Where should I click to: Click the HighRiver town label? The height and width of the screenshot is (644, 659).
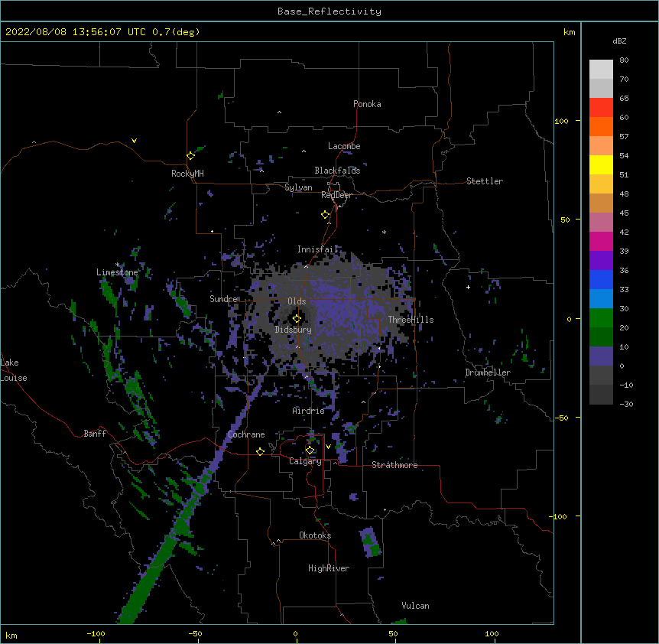click(x=329, y=568)
